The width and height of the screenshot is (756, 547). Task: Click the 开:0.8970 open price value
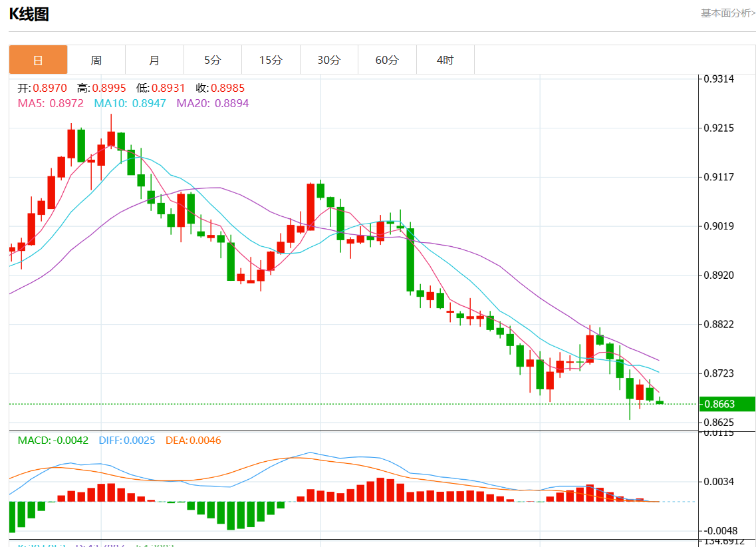point(43,88)
